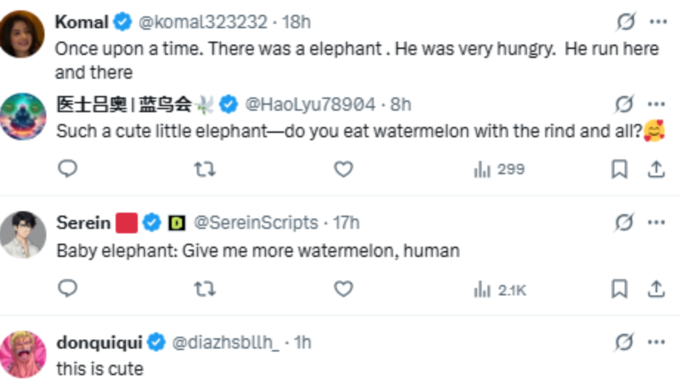Viewport: 680px width, 383px height.
Task: View analytics showing 2.1K views
Action: [x=500, y=289]
